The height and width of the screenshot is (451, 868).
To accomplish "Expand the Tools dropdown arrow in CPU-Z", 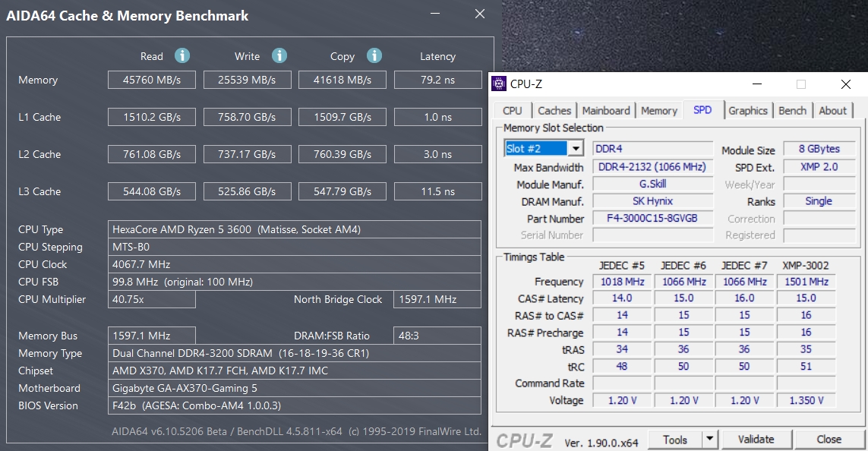I will coord(709,440).
